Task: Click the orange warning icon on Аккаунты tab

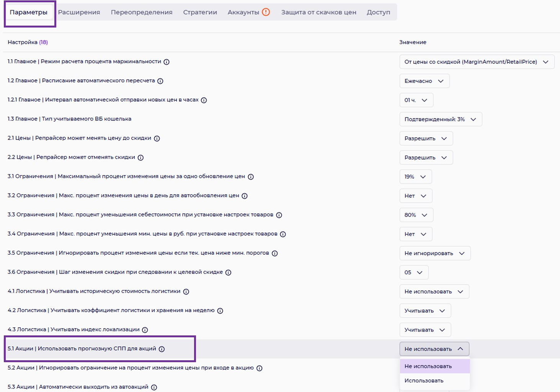Action: (x=266, y=12)
